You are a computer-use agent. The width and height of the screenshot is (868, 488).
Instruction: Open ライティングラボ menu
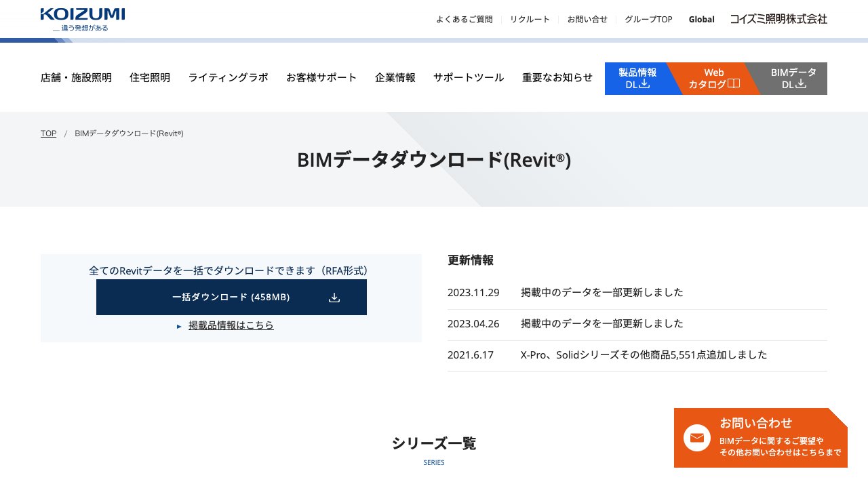228,77
